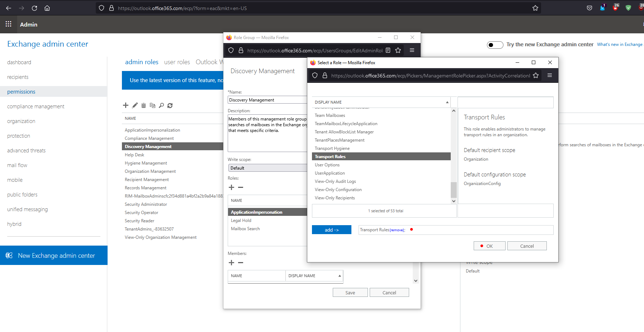Sort members by DISPLAY NAME column arrow
The width and height of the screenshot is (644, 332).
tap(339, 276)
